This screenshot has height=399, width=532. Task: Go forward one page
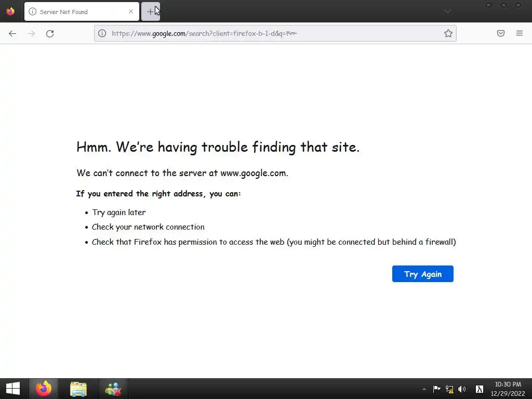pos(31,33)
